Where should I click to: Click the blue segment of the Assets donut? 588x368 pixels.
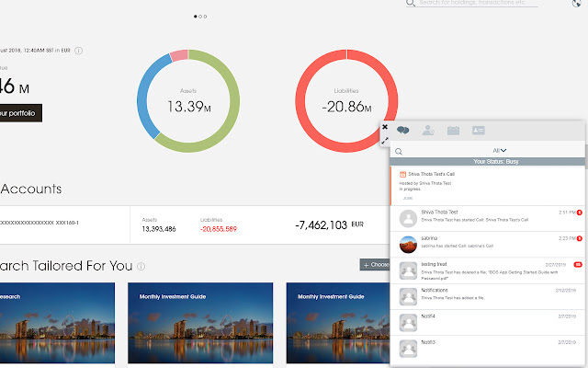tap(147, 99)
